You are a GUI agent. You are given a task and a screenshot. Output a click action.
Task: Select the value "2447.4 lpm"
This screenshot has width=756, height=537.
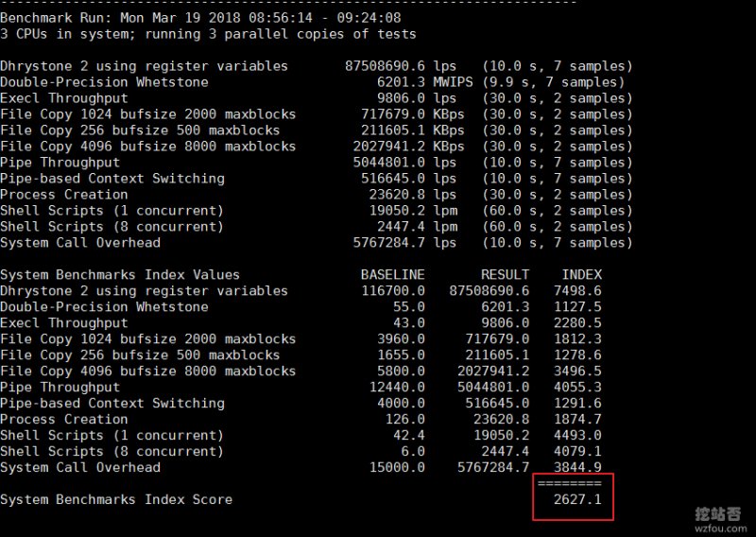point(418,227)
